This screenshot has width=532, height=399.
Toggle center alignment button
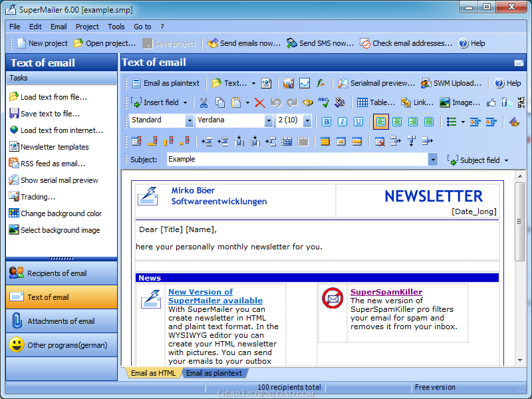coord(397,122)
